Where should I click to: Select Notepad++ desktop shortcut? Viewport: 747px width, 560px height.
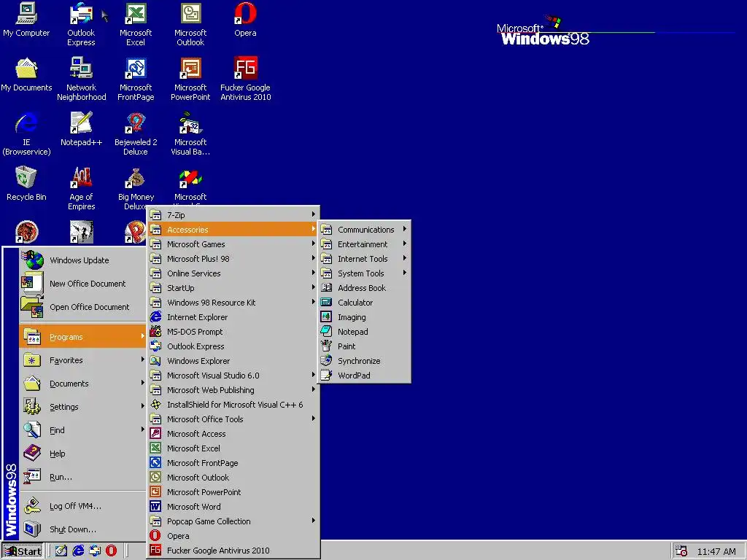coord(81,130)
